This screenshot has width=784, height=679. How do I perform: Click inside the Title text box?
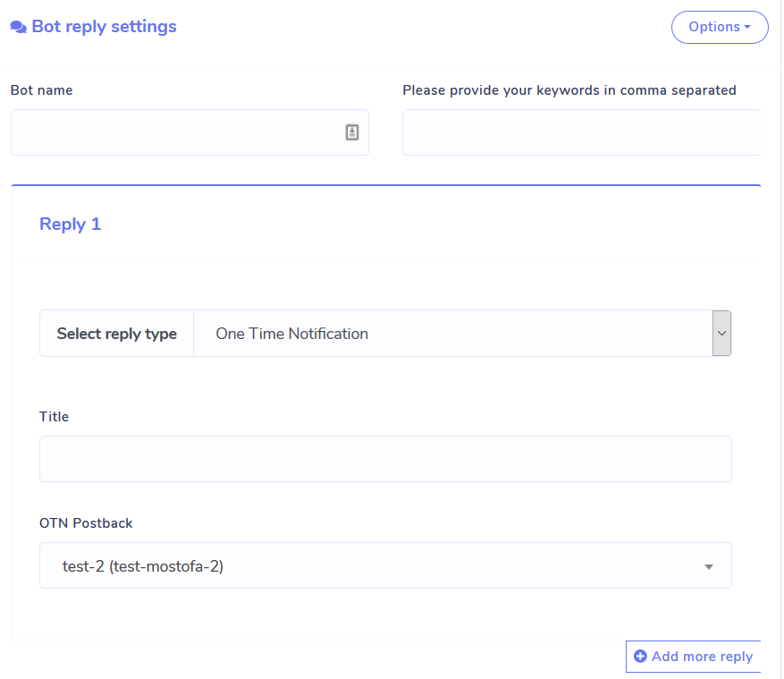point(385,459)
